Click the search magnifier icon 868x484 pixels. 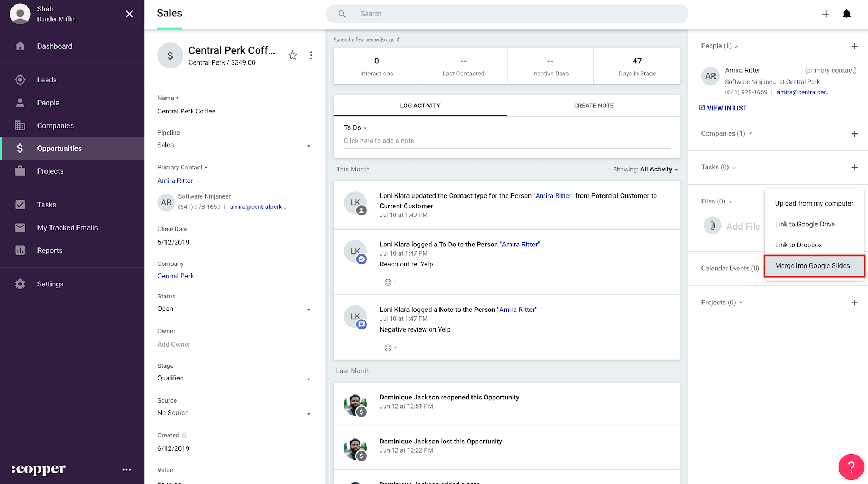342,14
